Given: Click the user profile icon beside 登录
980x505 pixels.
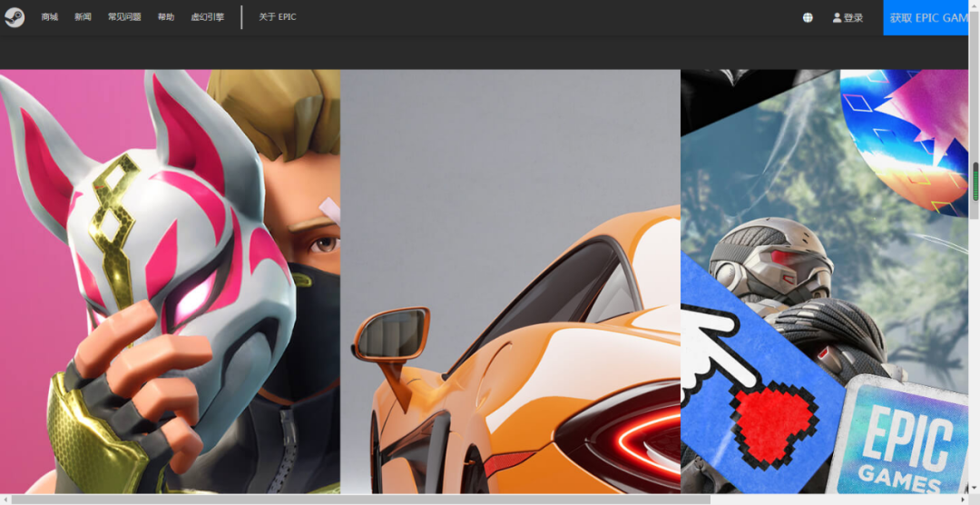Looking at the screenshot, I should [837, 17].
